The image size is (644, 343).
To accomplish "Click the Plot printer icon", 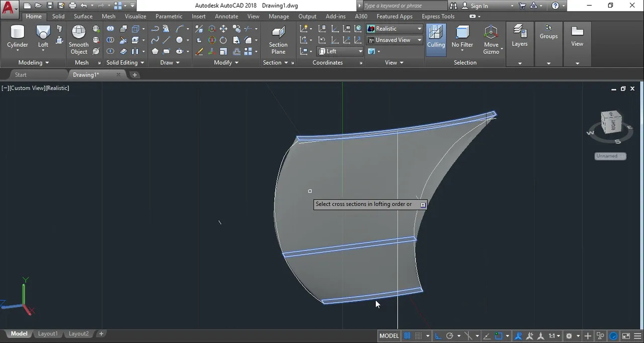I will (x=72, y=6).
